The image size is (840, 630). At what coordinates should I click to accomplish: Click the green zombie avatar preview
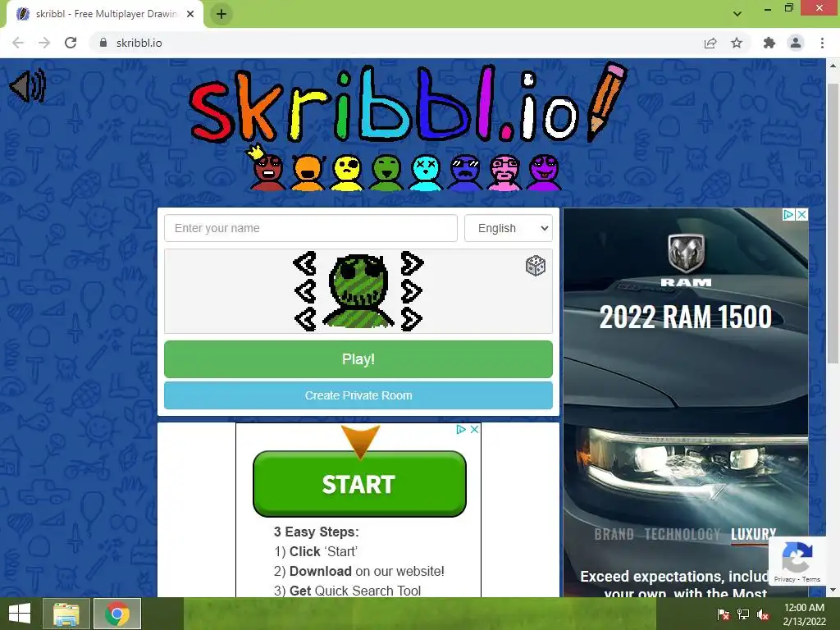(x=358, y=291)
